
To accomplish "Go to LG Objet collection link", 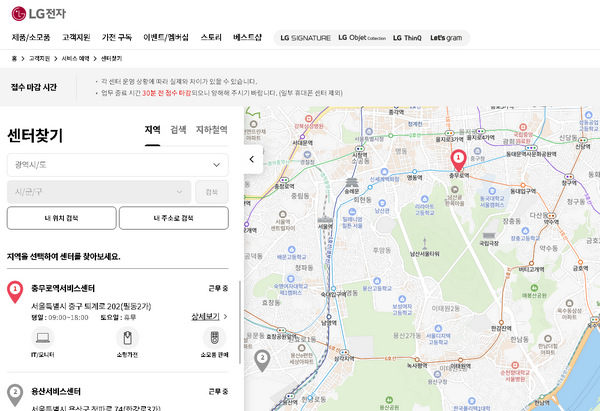I will pyautogui.click(x=362, y=38).
